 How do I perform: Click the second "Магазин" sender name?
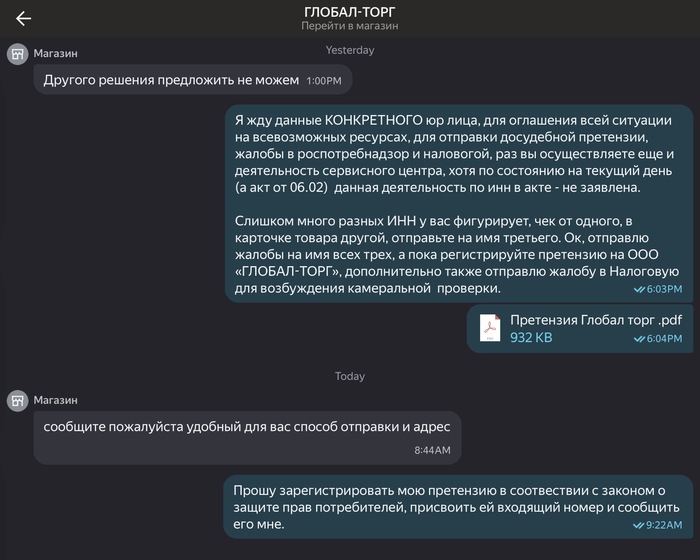(55, 400)
